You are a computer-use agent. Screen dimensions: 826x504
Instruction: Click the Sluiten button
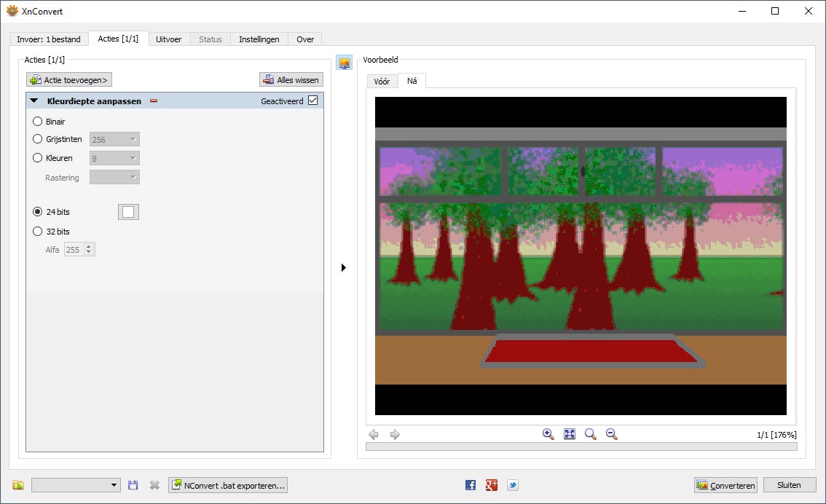(x=789, y=485)
